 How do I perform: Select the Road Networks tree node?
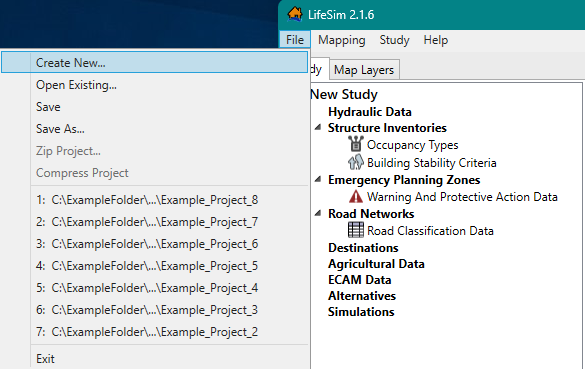click(x=371, y=214)
